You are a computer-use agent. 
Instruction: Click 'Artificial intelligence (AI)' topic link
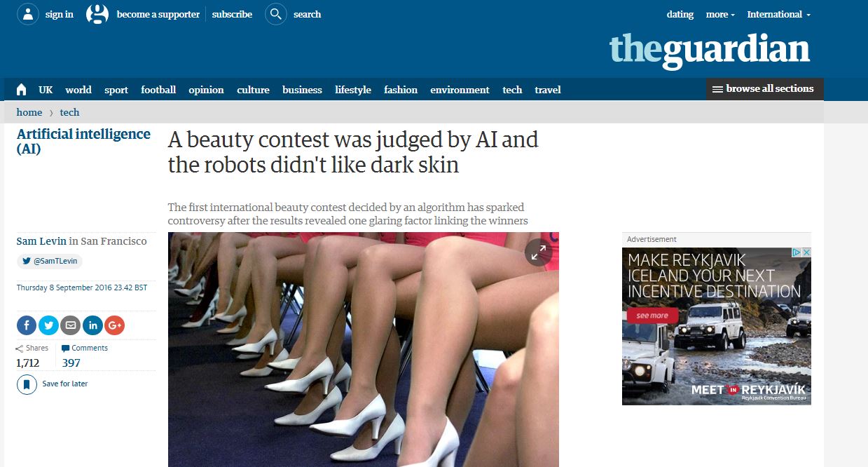tap(83, 141)
